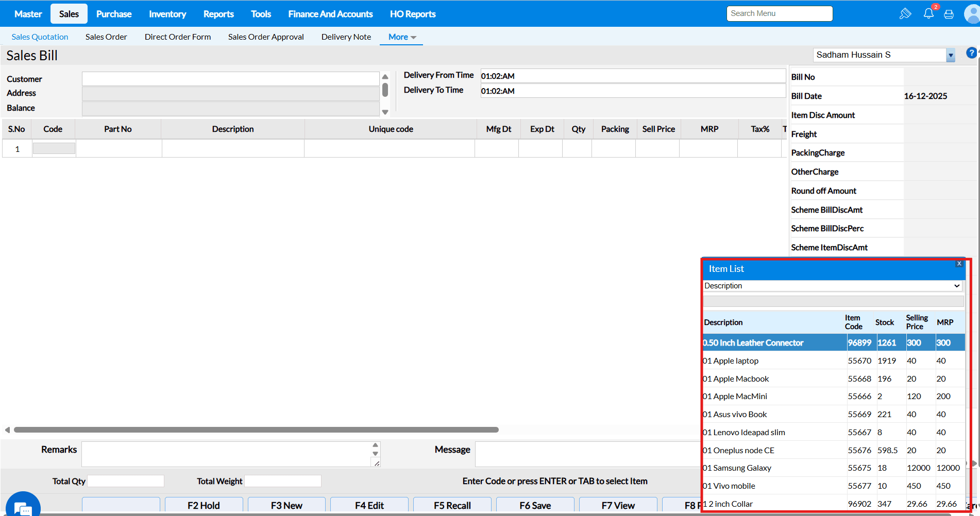This screenshot has width=980, height=516.
Task: Click the blue help question mark icon
Action: (971, 53)
